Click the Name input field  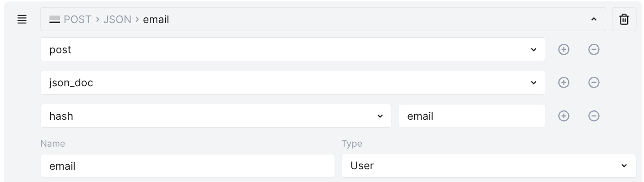pos(187,165)
